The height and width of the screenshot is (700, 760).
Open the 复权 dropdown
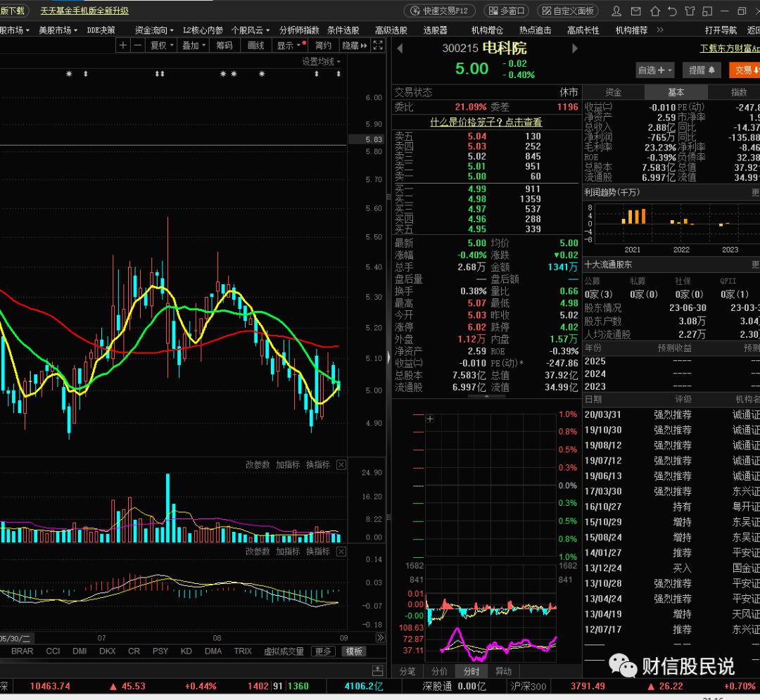pyautogui.click(x=162, y=45)
